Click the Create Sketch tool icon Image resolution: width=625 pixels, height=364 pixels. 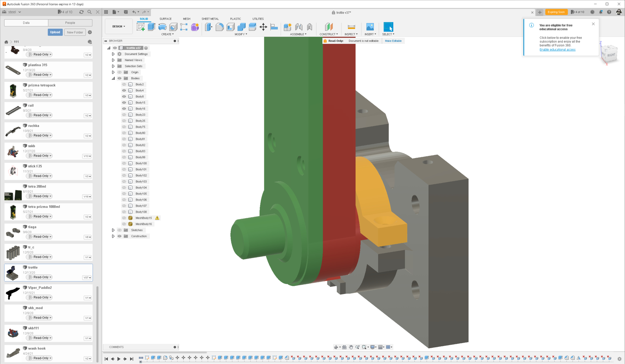pyautogui.click(x=141, y=27)
